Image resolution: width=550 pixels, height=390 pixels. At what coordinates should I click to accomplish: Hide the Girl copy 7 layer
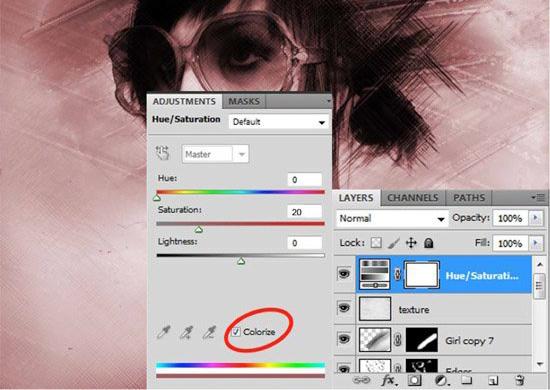(344, 339)
